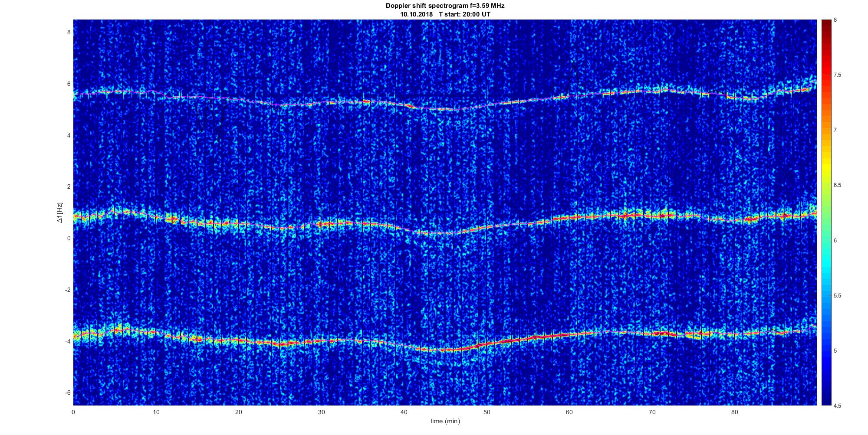This screenshot has height=435, width=868.
Task: Click the black downward spikes near 16 minutes
Action: (x=210, y=119)
